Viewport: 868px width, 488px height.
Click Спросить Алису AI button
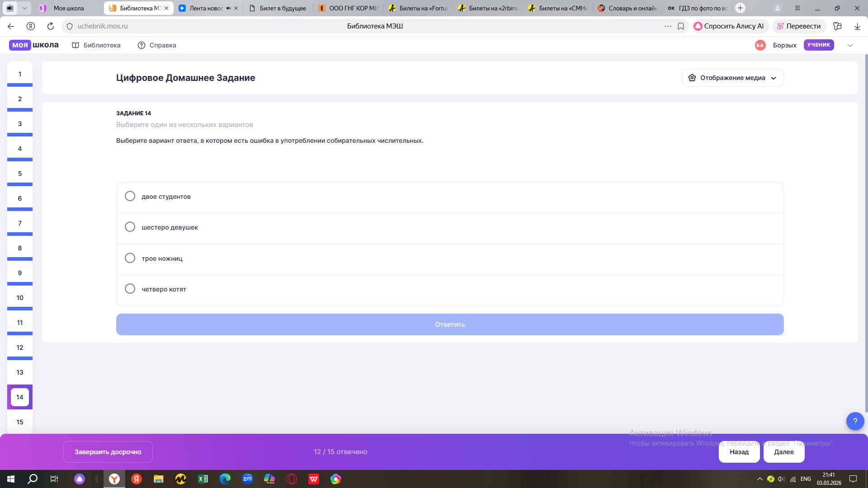click(x=729, y=26)
